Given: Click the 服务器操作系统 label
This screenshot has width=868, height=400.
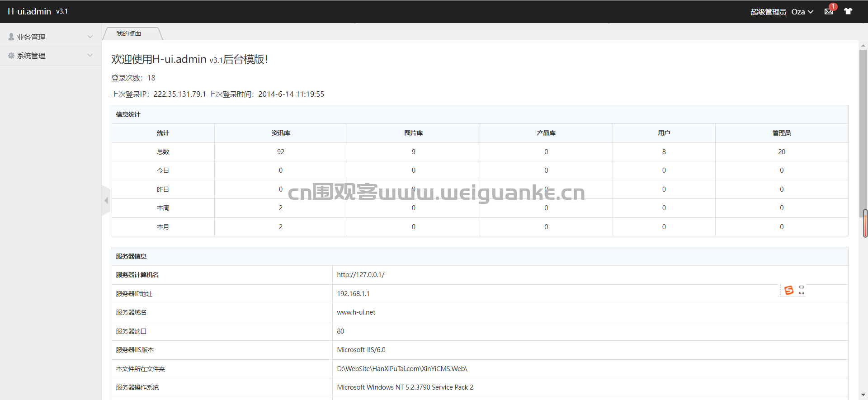Looking at the screenshot, I should pyautogui.click(x=137, y=387).
